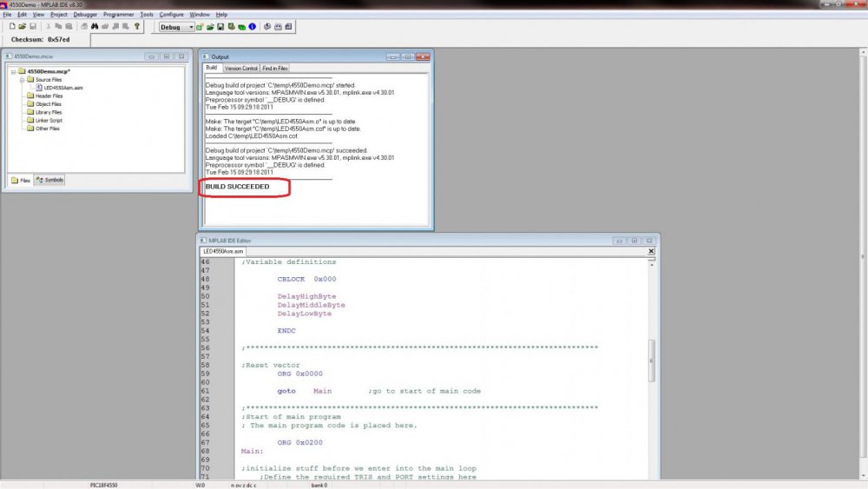The width and height of the screenshot is (868, 489).
Task: Click the 'goto Main' code line
Action: point(305,391)
